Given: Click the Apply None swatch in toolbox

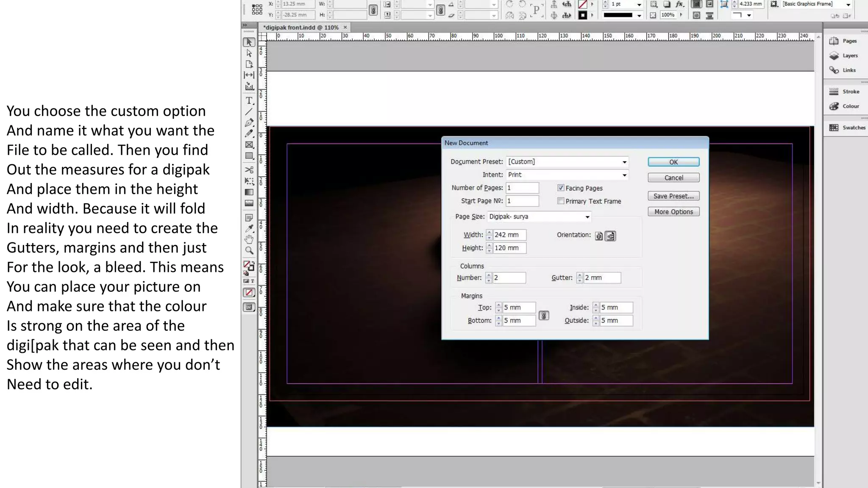Looking at the screenshot, I should pos(249,293).
